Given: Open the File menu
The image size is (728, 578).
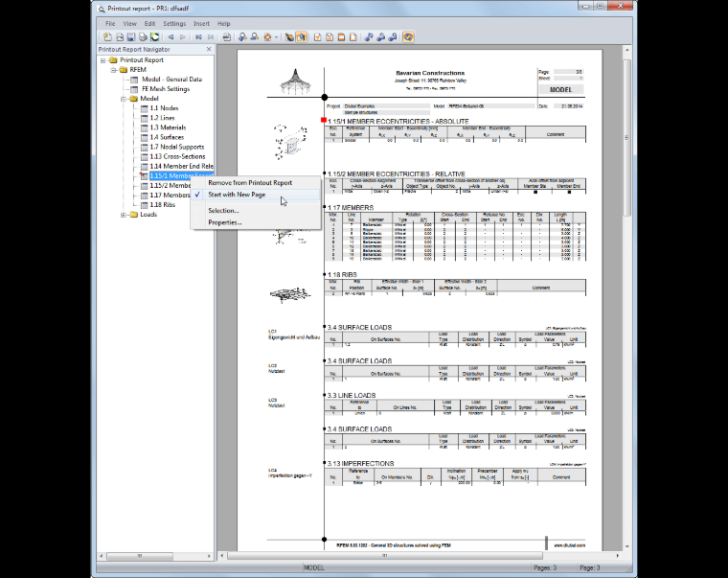Looking at the screenshot, I should point(110,24).
